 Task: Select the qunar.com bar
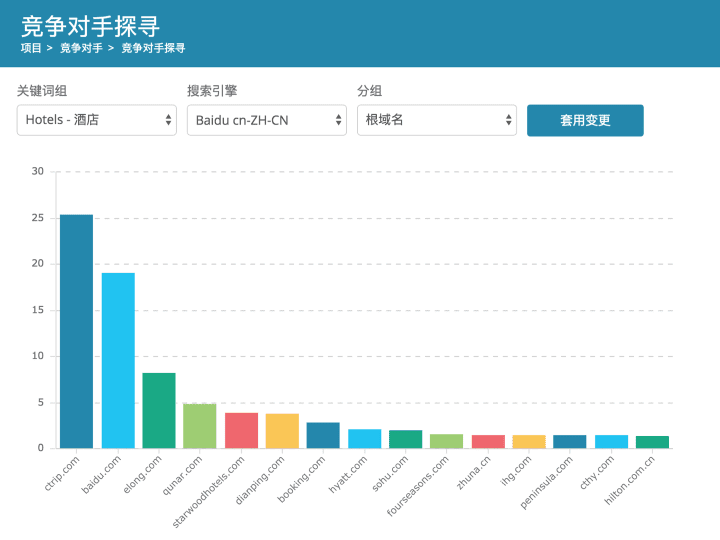tap(200, 426)
